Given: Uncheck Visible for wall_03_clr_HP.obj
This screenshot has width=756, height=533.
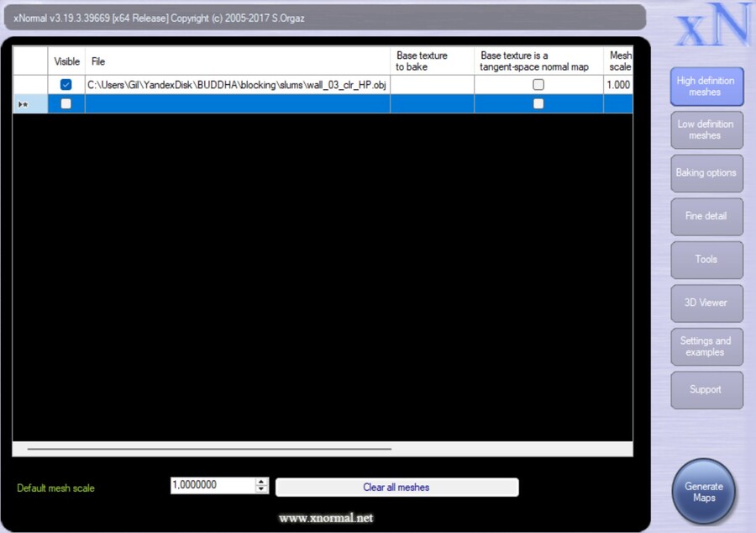Looking at the screenshot, I should (x=66, y=85).
